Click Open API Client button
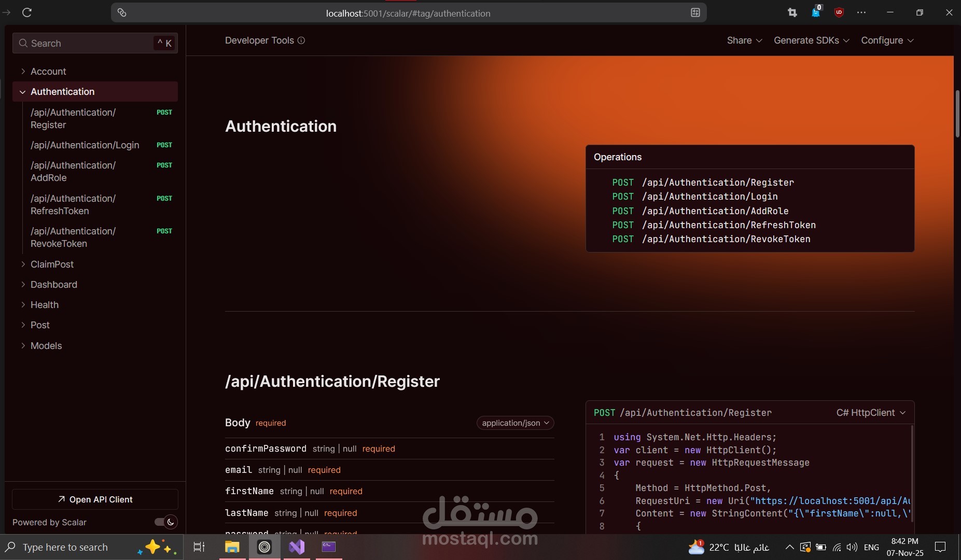The width and height of the screenshot is (961, 560). click(95, 499)
